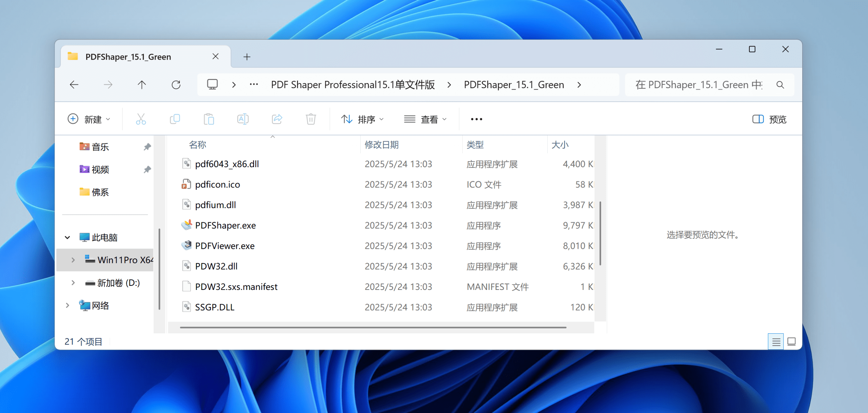
Task: Click the Refresh button in navigation bar
Action: pos(176,84)
